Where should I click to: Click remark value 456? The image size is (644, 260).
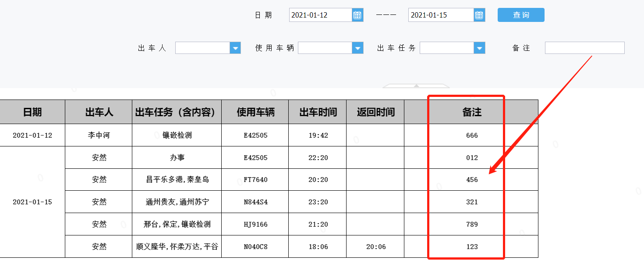click(471, 180)
